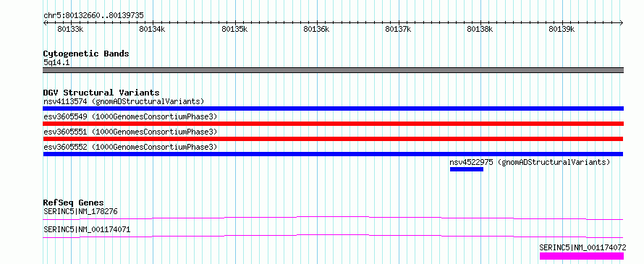Select the esv3605551 red variant bar

[x=333, y=139]
